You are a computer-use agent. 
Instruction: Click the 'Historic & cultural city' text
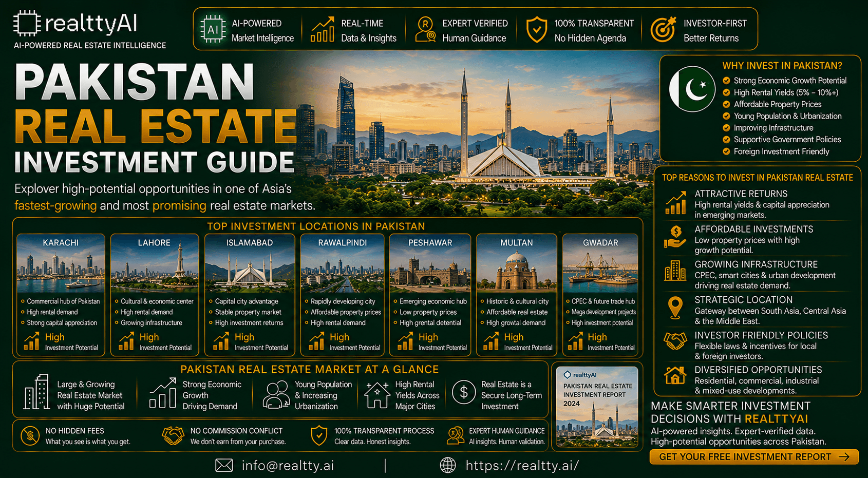tap(517, 301)
